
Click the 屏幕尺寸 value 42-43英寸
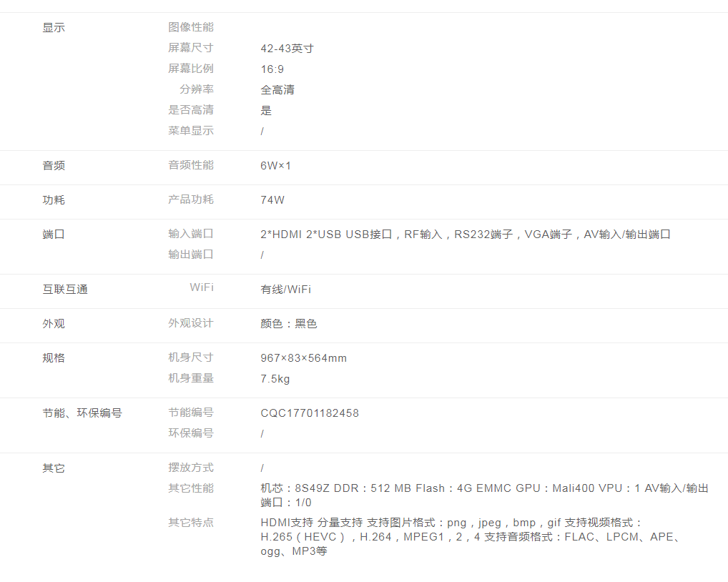pyautogui.click(x=287, y=49)
